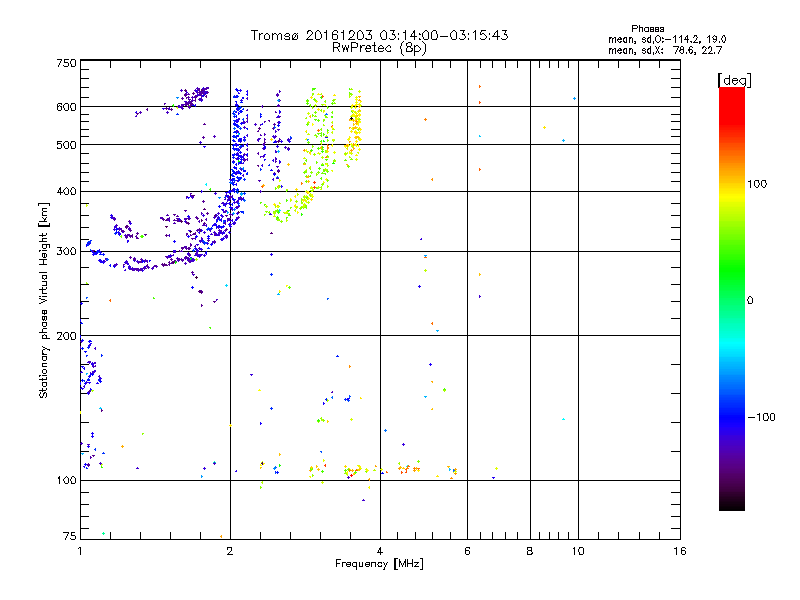
Task: Click the y-axis tick label '300'
Action: pos(66,252)
